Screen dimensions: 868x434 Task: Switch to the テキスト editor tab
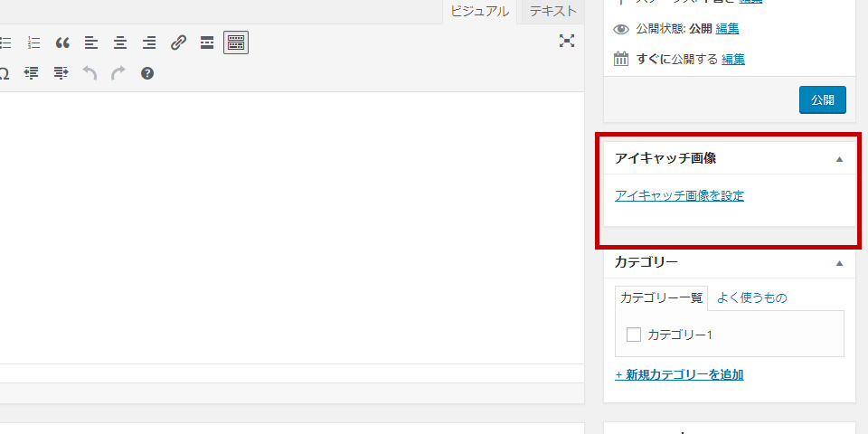pyautogui.click(x=552, y=12)
